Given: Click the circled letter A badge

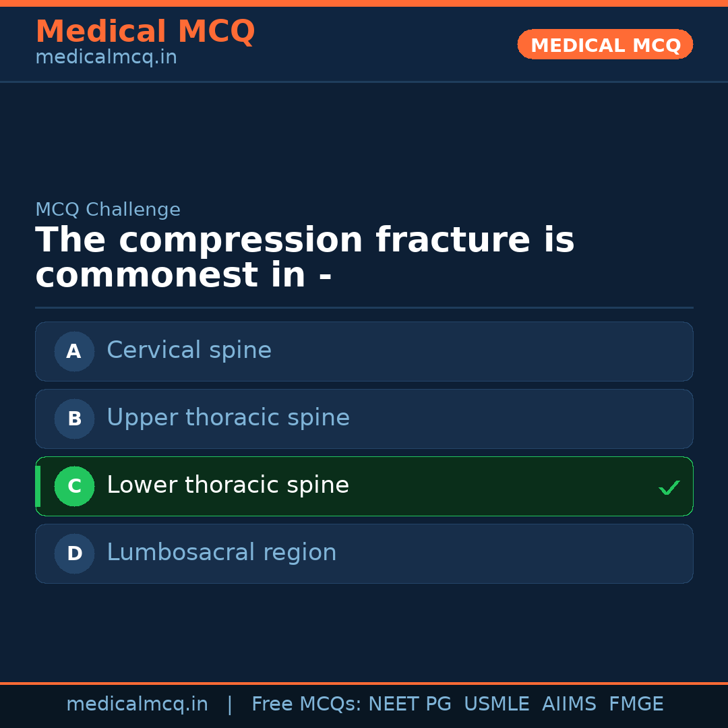Looking at the screenshot, I should click(x=74, y=351).
